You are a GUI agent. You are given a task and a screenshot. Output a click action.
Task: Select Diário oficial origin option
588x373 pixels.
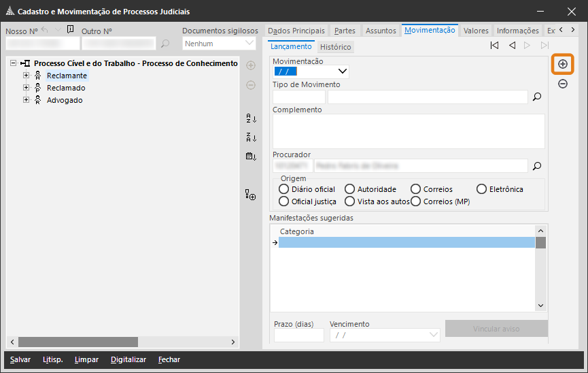(284, 189)
